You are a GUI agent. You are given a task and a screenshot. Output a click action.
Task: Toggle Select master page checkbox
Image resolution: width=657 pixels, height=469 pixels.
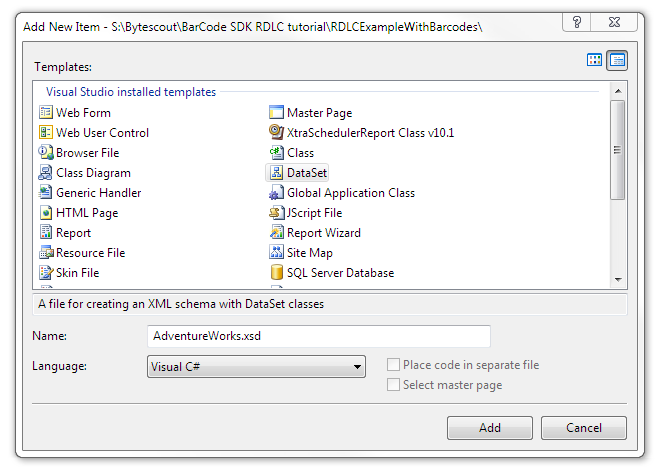393,384
